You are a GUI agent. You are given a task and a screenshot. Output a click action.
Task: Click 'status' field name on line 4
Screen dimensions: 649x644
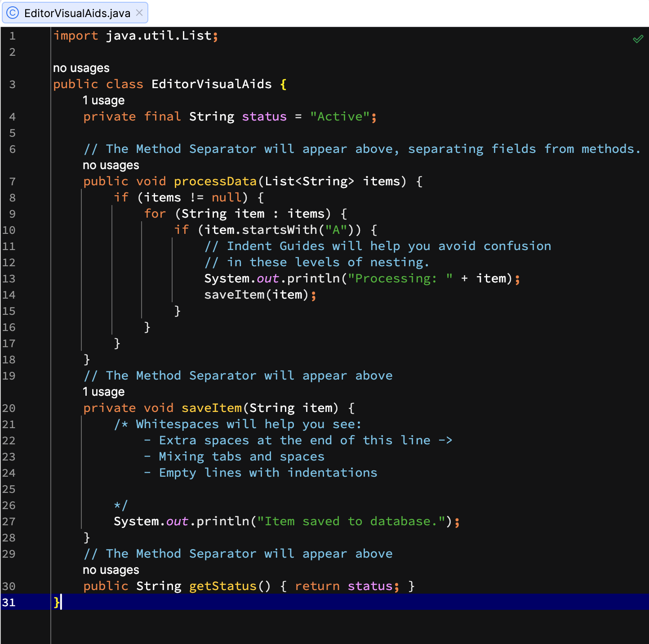(264, 116)
